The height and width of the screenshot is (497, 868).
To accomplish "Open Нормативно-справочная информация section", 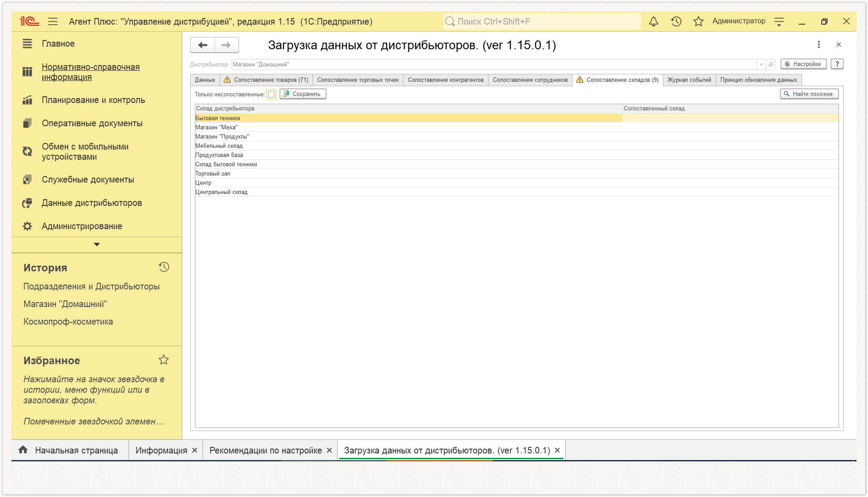I will point(91,72).
